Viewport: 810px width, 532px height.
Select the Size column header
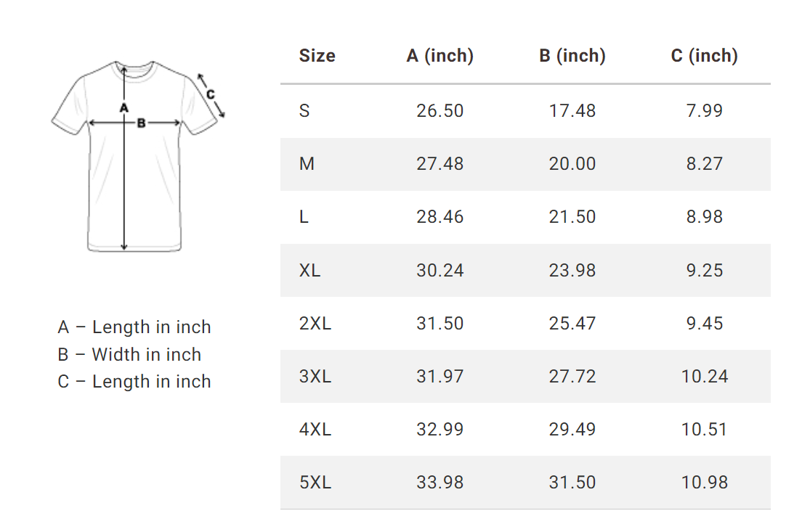pyautogui.click(x=317, y=56)
